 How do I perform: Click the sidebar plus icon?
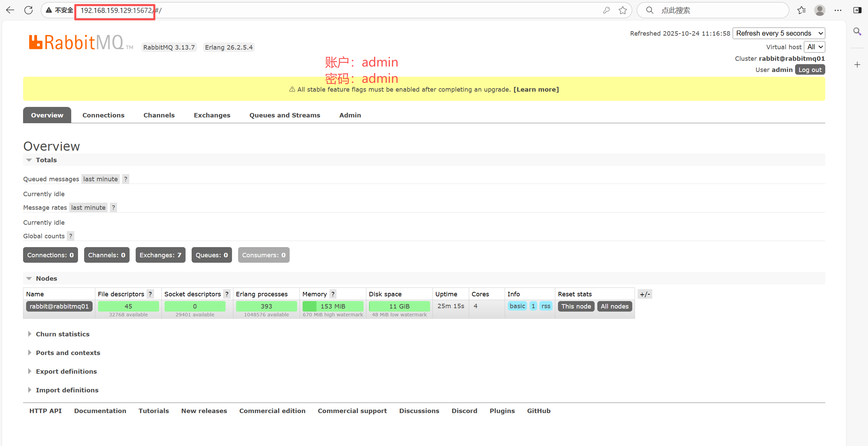857,64
